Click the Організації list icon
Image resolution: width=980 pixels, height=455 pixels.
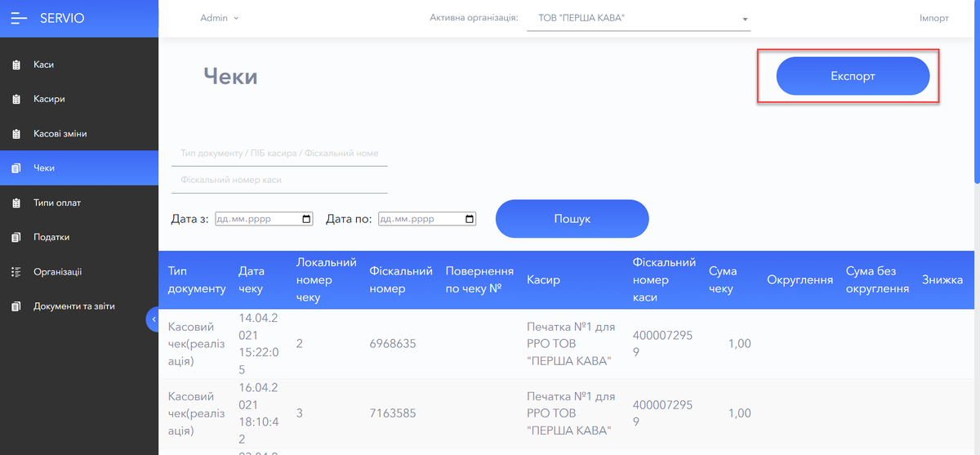click(x=16, y=272)
